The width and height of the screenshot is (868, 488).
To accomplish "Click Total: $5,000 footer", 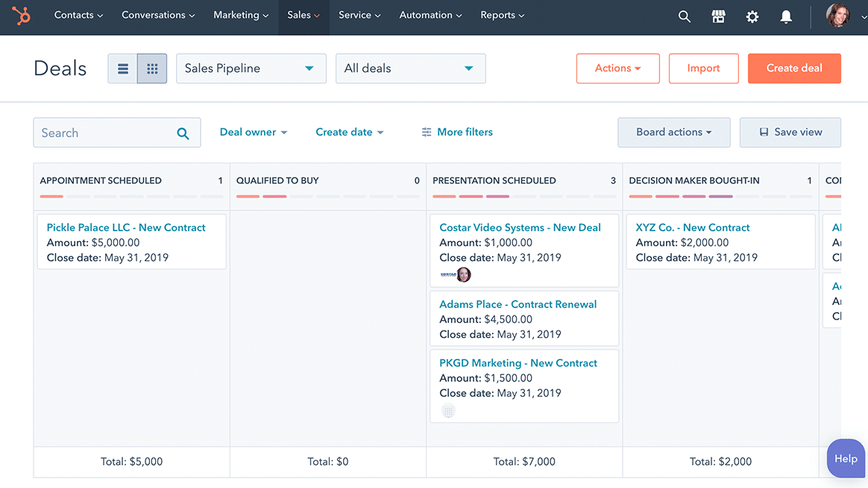I will (131, 461).
